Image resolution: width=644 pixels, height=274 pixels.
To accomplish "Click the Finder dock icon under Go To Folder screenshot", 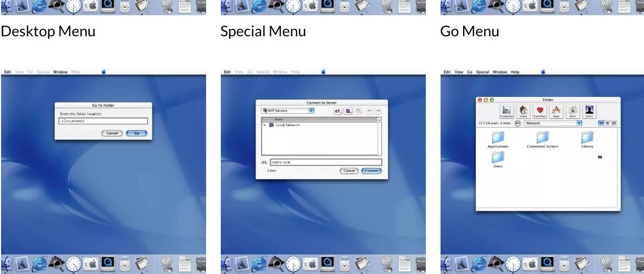I will click(6, 263).
